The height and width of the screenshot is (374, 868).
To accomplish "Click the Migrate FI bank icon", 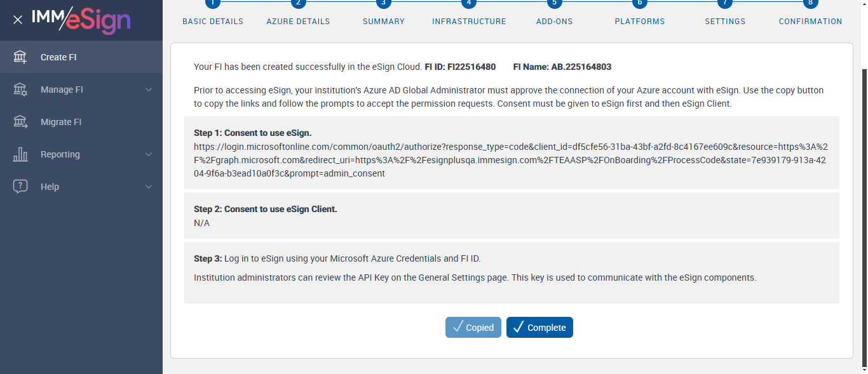I will pyautogui.click(x=20, y=122).
